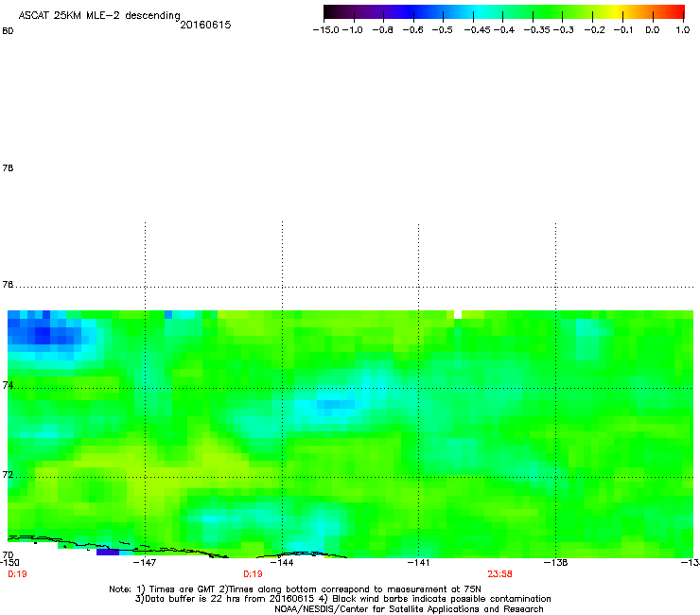
Task: Click the color bar label "-0.8"
Action: [x=382, y=30]
